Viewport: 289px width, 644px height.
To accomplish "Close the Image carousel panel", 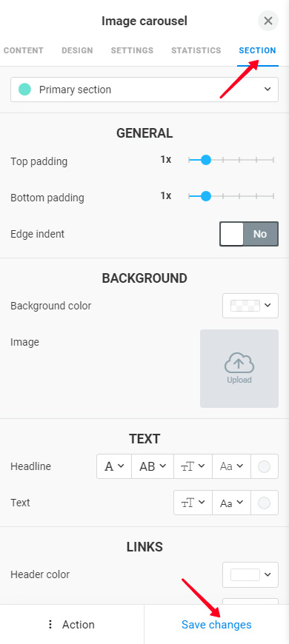I will tap(268, 21).
